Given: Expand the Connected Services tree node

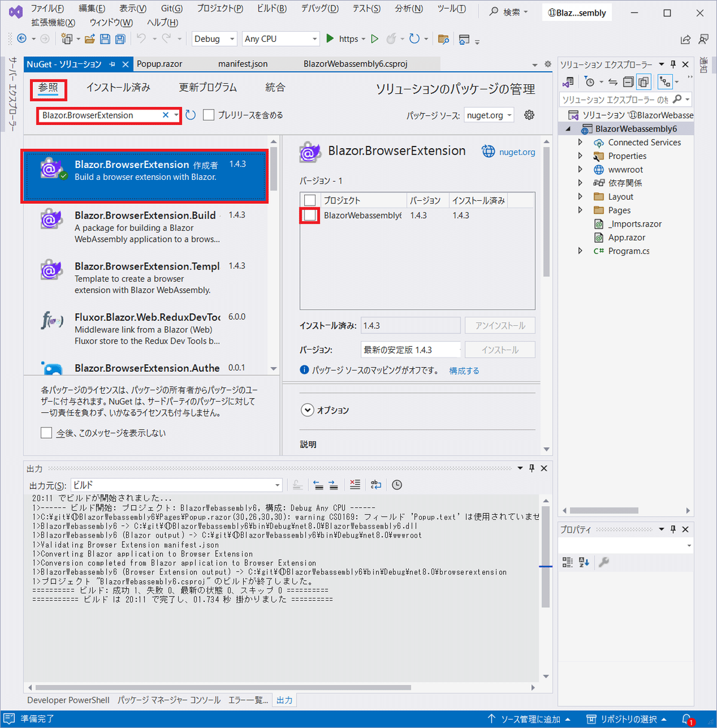Looking at the screenshot, I should (580, 142).
